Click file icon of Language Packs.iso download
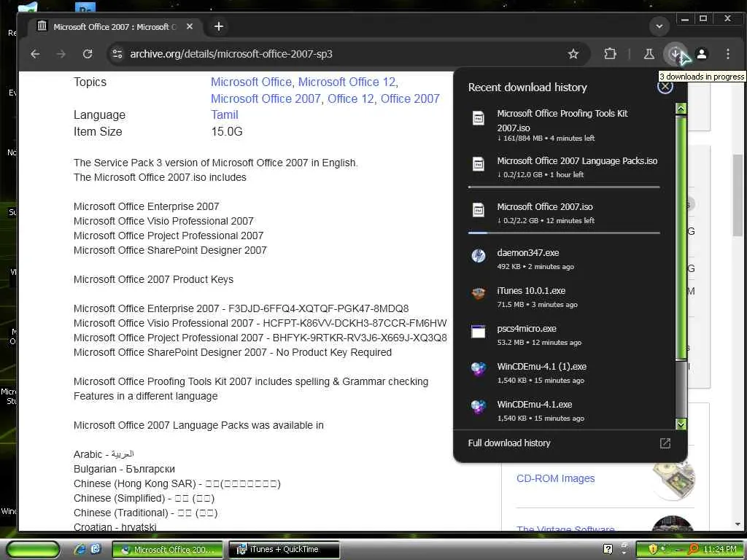Viewport: 747px width, 560px height. click(479, 164)
